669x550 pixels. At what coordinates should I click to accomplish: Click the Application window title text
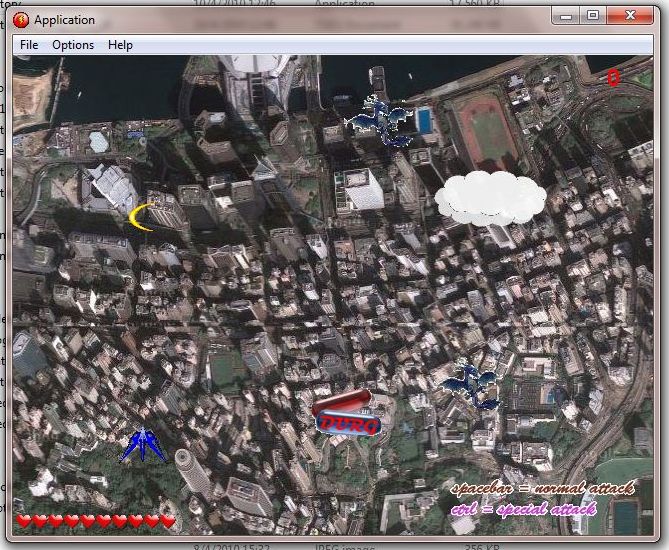click(64, 20)
